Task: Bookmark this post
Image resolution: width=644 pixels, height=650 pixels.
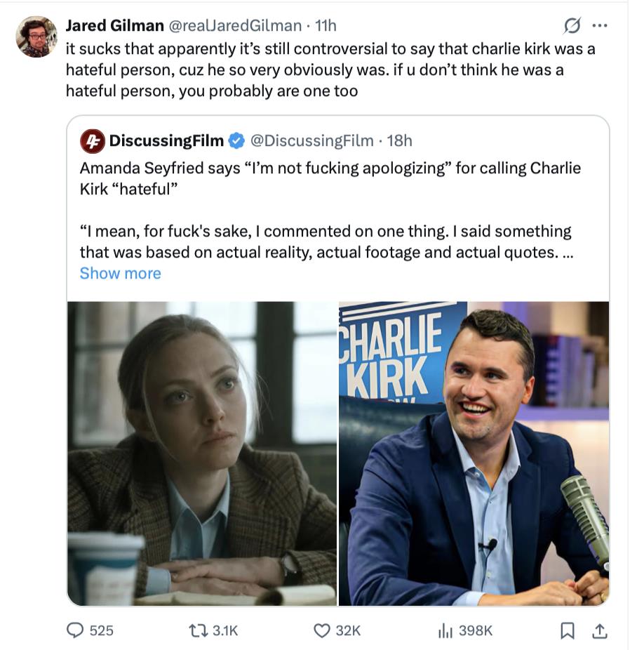Action: click(x=567, y=631)
